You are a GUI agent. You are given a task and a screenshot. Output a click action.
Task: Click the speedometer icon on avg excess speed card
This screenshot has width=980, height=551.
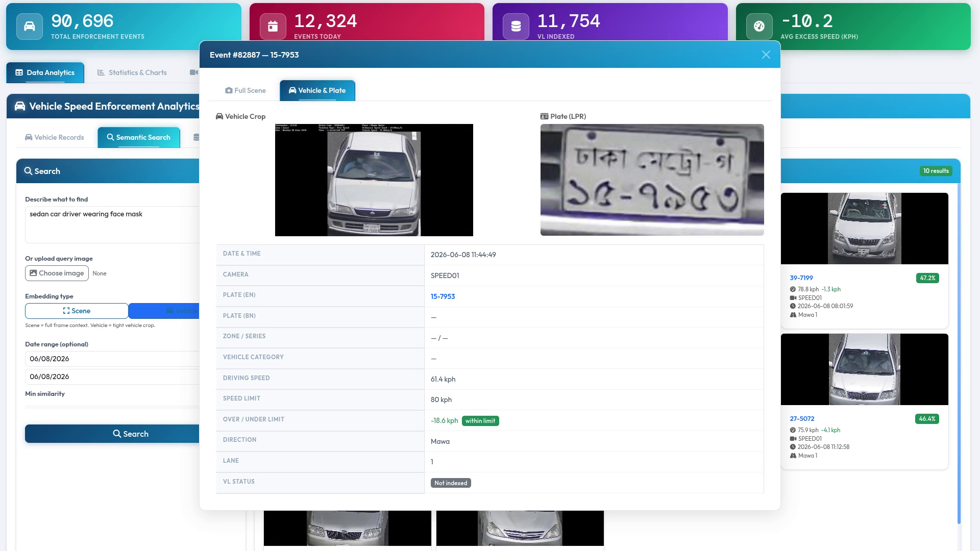759,27
